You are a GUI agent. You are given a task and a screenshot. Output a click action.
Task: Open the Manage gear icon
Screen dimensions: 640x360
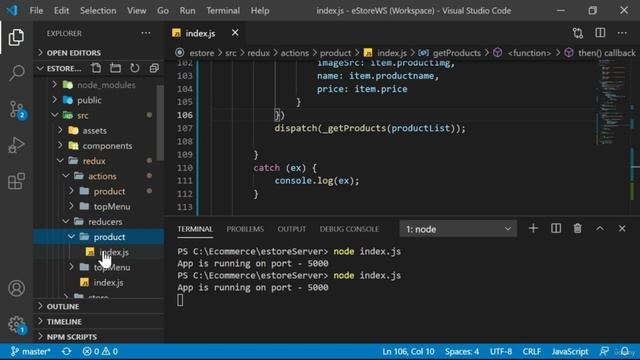tap(17, 324)
